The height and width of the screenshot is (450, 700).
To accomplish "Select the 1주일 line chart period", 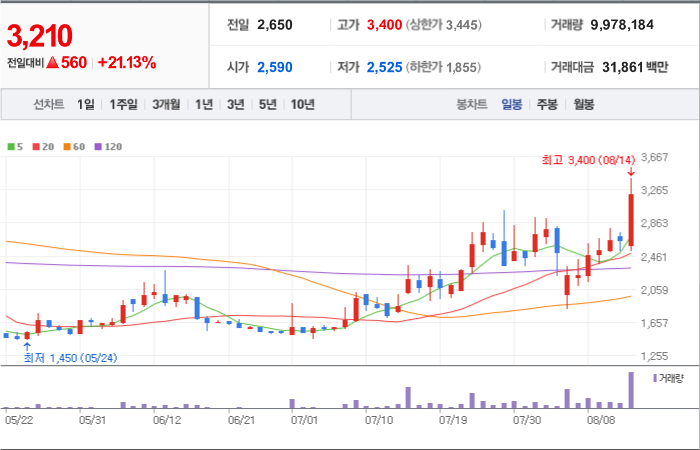I will click(x=123, y=104).
